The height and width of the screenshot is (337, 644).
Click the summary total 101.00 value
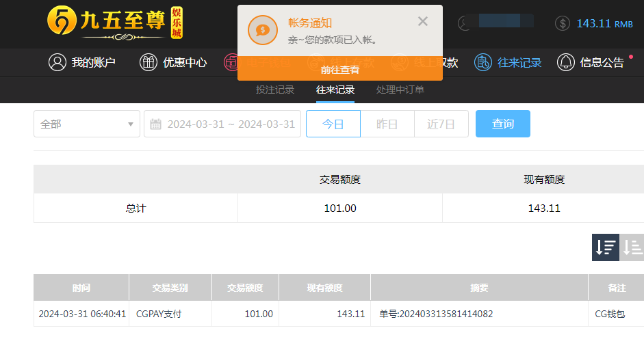(x=340, y=208)
